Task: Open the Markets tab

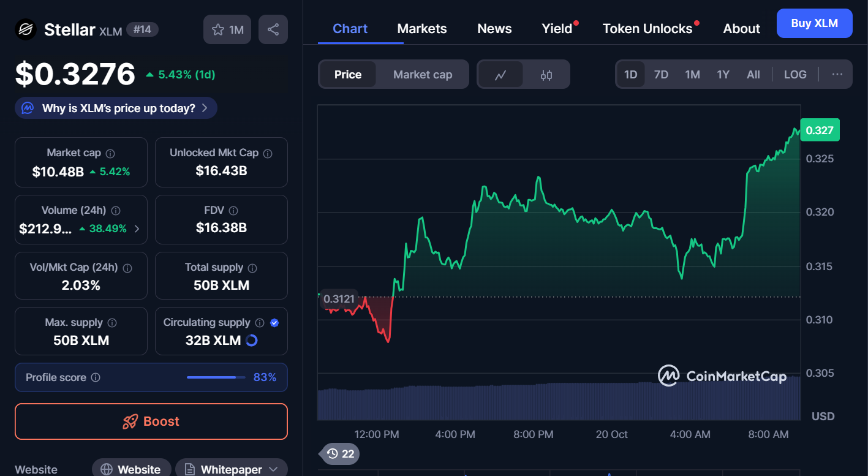Action: point(422,29)
